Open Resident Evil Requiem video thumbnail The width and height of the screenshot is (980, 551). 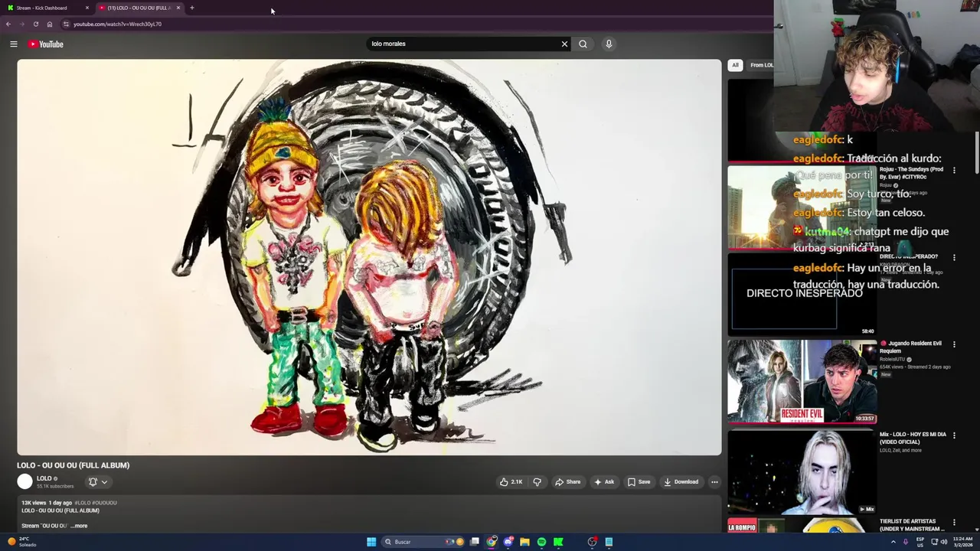802,381
